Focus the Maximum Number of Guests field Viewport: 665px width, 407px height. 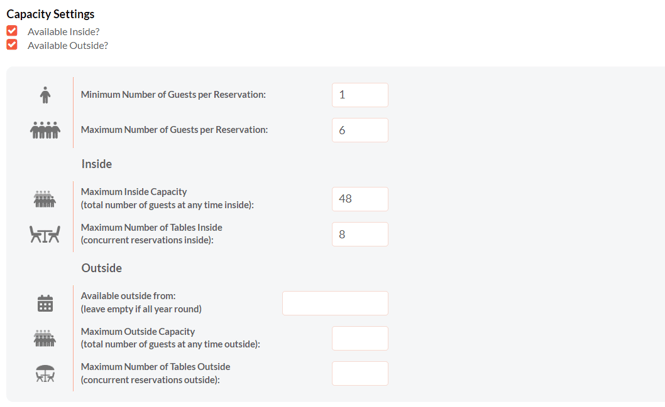[360, 130]
